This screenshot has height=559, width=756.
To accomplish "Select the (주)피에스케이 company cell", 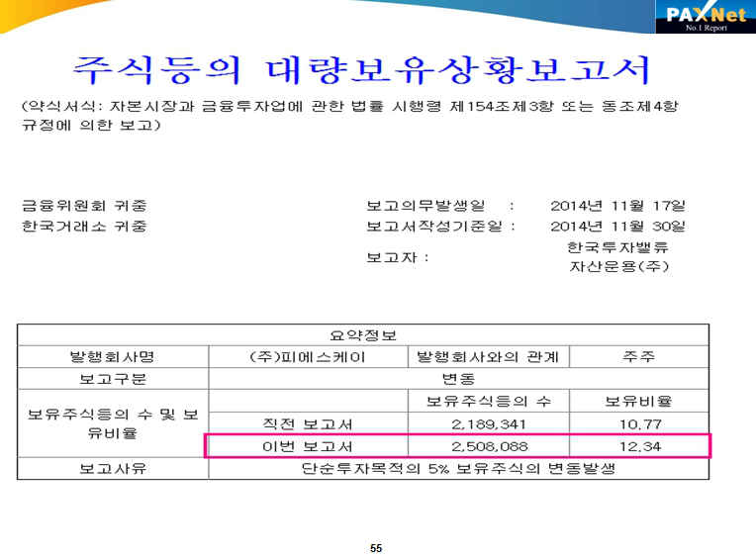I will (x=307, y=356).
